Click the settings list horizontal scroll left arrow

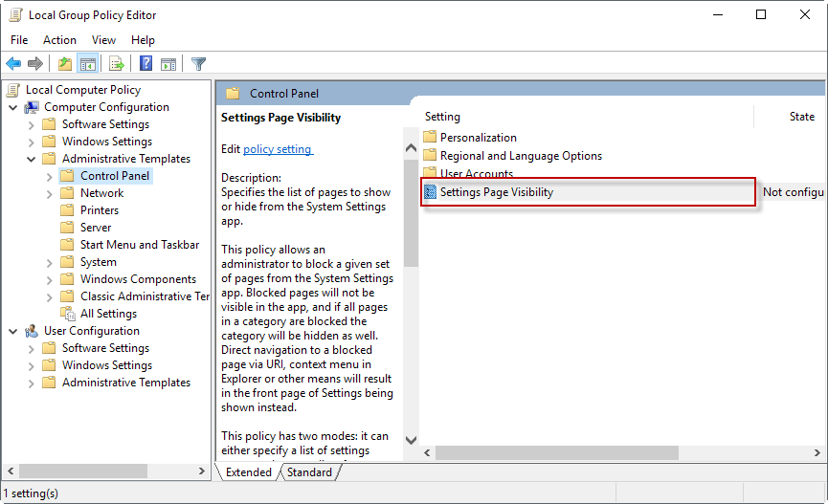[427, 452]
